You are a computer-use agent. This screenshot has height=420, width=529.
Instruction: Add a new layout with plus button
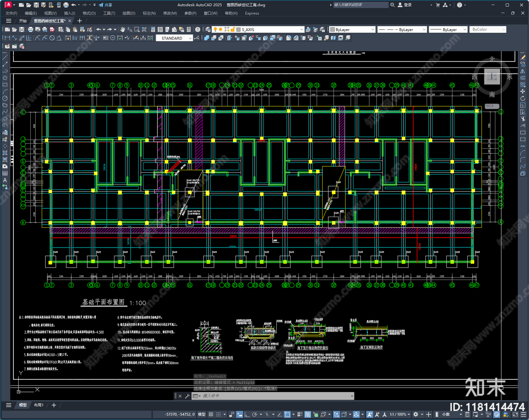click(x=54, y=405)
